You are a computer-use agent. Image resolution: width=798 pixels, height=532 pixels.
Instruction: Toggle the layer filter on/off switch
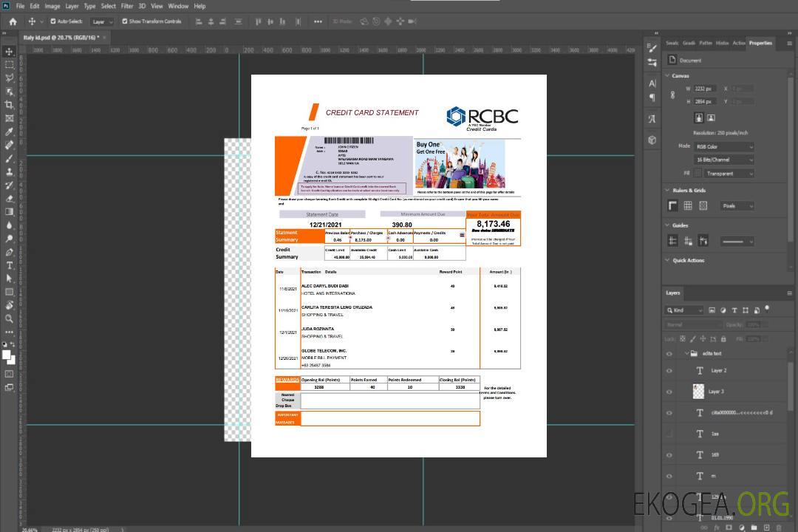pyautogui.click(x=767, y=309)
